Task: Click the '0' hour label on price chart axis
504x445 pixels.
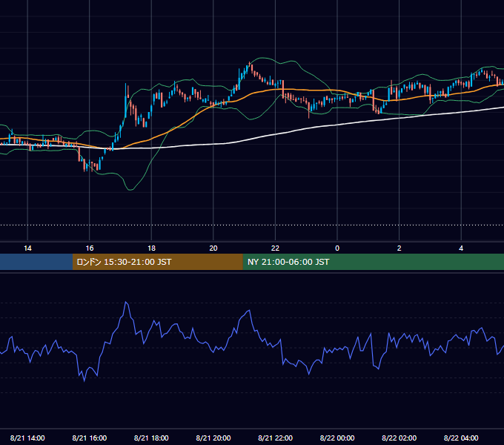Action: tap(337, 248)
